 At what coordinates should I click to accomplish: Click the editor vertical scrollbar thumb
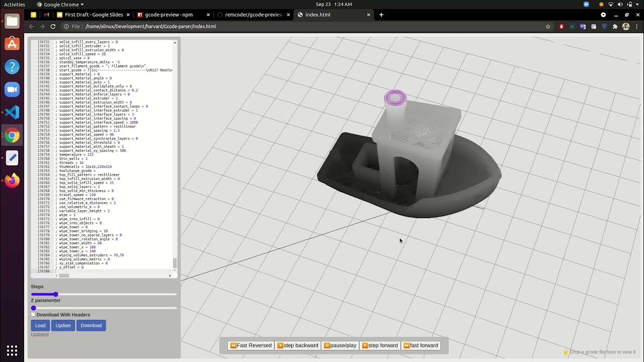point(175,263)
